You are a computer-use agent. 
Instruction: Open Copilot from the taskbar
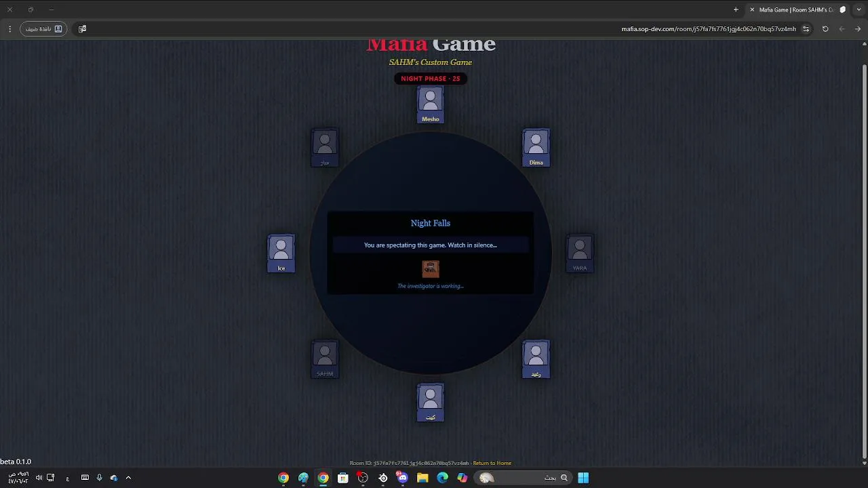pyautogui.click(x=462, y=478)
